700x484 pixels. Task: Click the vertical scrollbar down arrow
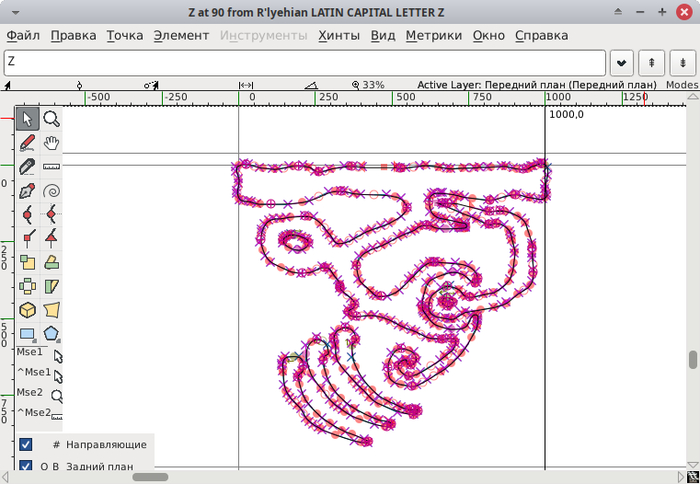pos(693,465)
